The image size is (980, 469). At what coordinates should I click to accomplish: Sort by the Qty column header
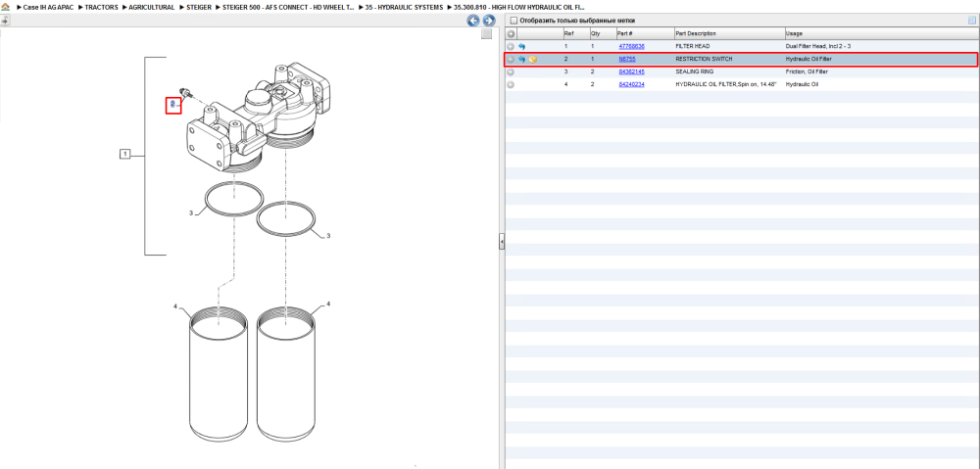(x=602, y=33)
